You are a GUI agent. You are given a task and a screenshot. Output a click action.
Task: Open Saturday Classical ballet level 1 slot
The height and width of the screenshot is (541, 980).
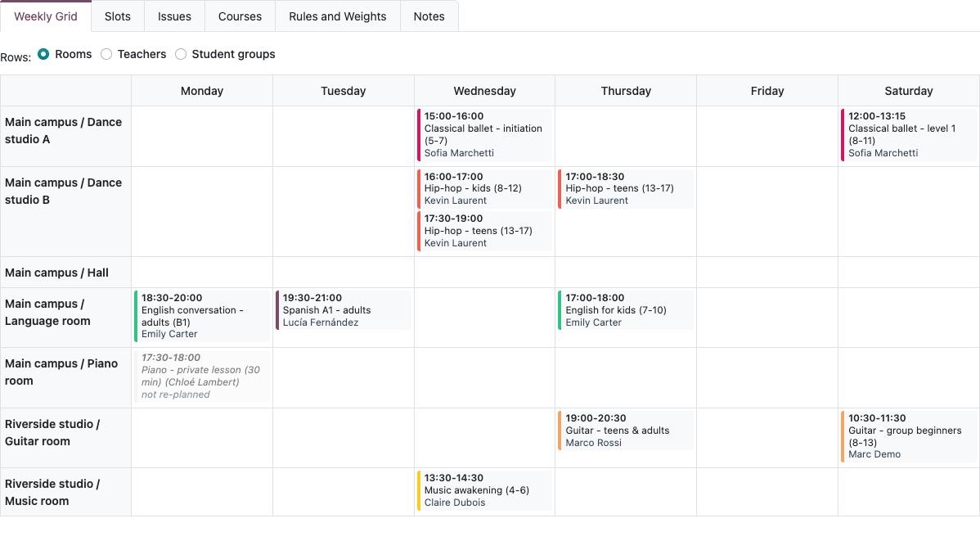909,134
